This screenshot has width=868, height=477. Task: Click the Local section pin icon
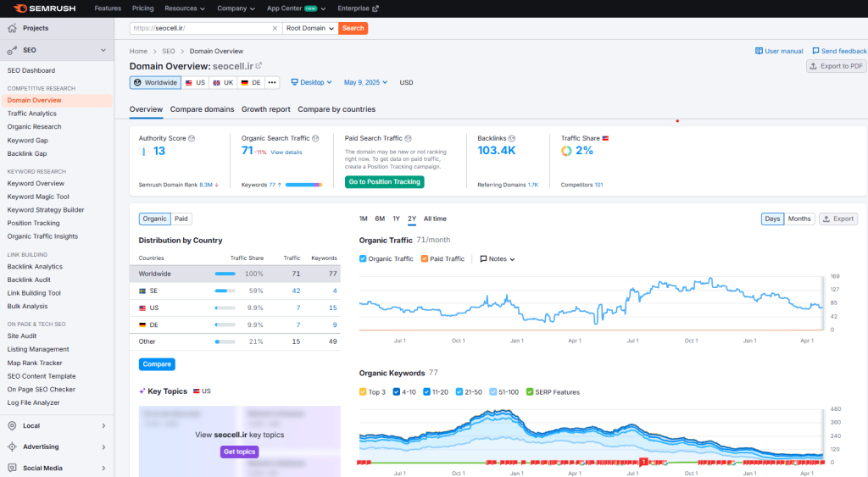pos(12,425)
